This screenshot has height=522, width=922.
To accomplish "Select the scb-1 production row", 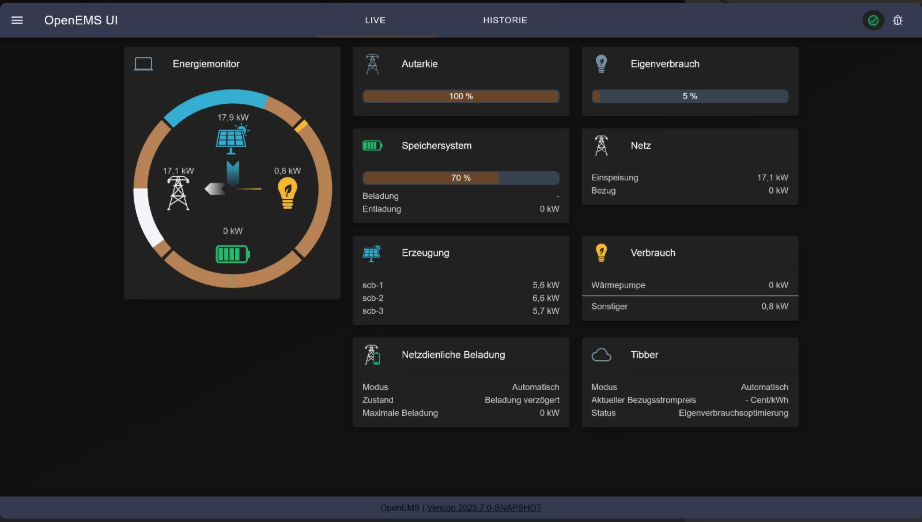I will [461, 285].
